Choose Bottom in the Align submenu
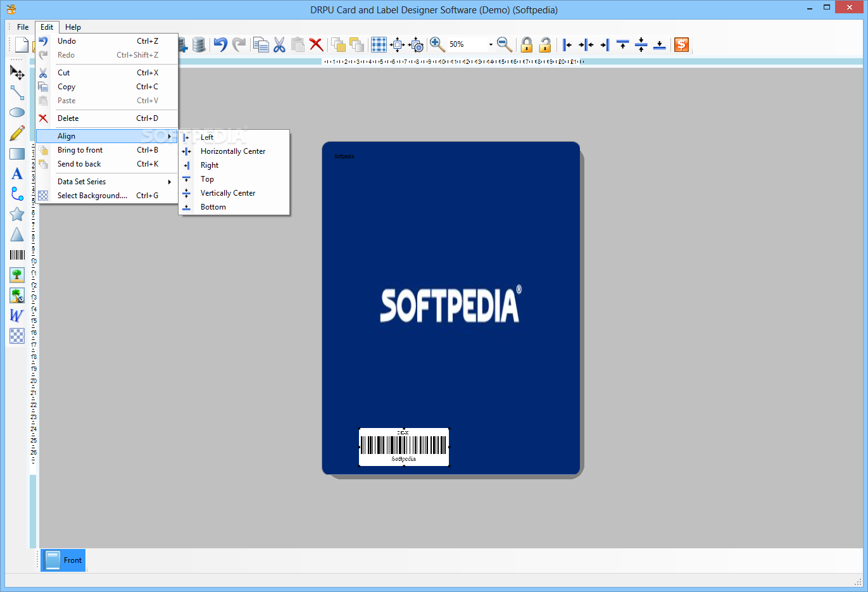The image size is (868, 592). click(234, 207)
